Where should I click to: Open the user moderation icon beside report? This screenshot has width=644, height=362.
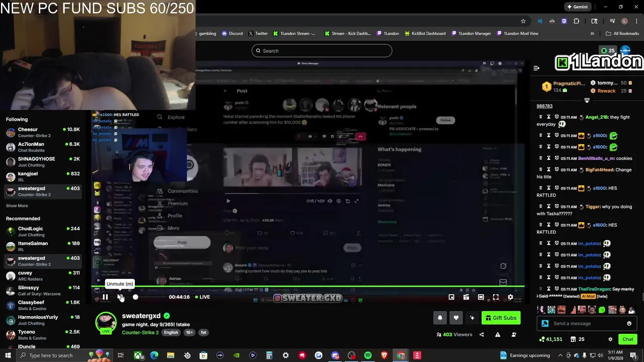(x=514, y=334)
